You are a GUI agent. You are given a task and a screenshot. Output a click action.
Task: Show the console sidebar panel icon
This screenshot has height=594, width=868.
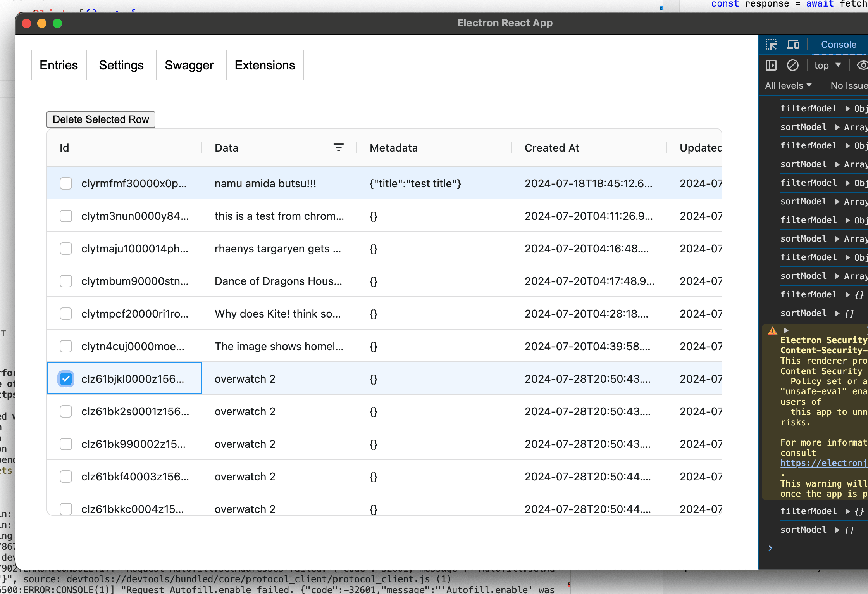pyautogui.click(x=771, y=65)
